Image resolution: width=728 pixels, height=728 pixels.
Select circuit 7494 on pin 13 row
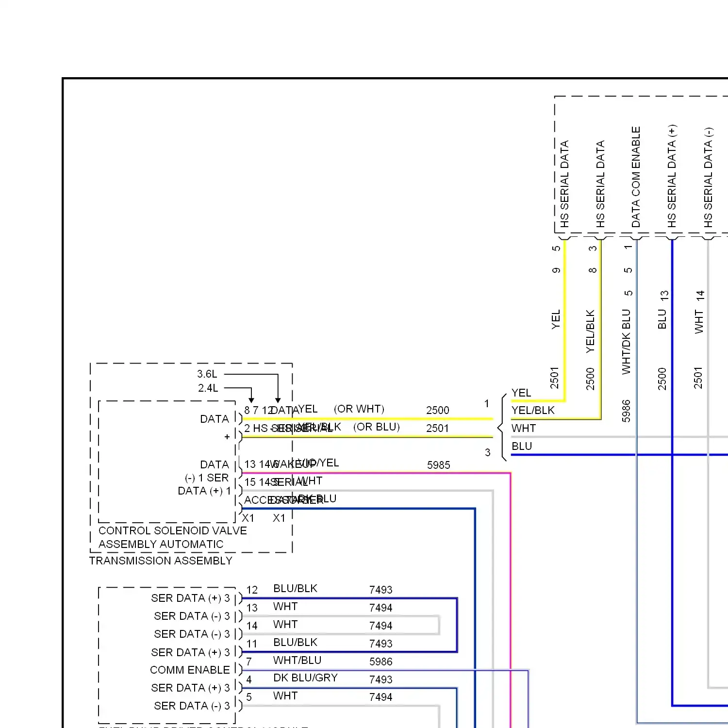click(381, 608)
